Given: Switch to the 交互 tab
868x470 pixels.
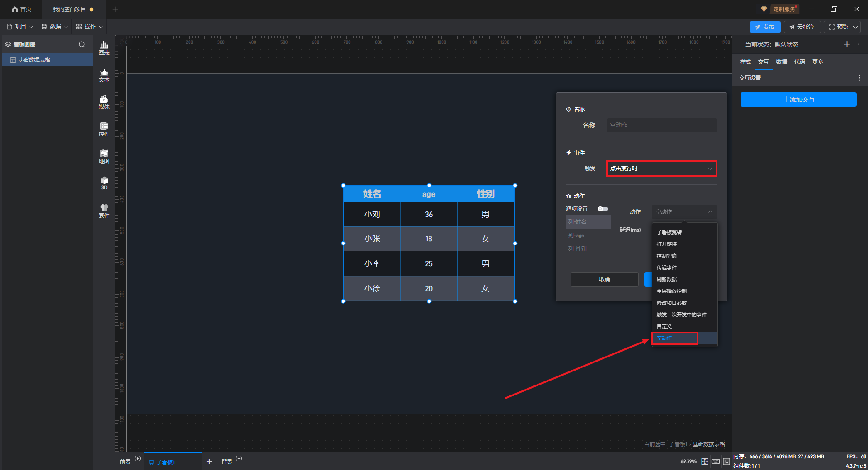Looking at the screenshot, I should (763, 62).
